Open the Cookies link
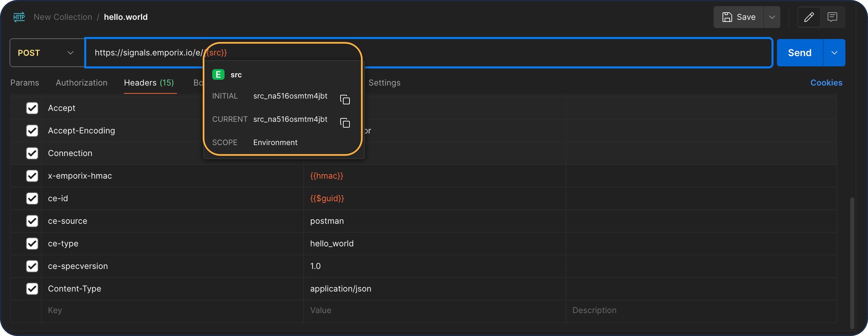 tap(826, 83)
